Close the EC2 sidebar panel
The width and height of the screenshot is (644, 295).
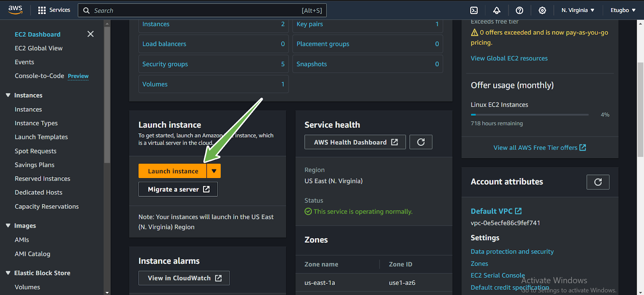[91, 34]
